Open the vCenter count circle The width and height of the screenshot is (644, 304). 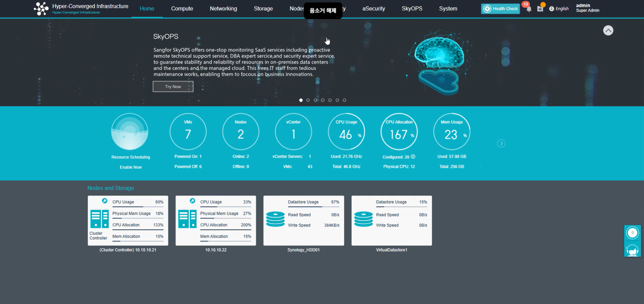click(x=293, y=131)
